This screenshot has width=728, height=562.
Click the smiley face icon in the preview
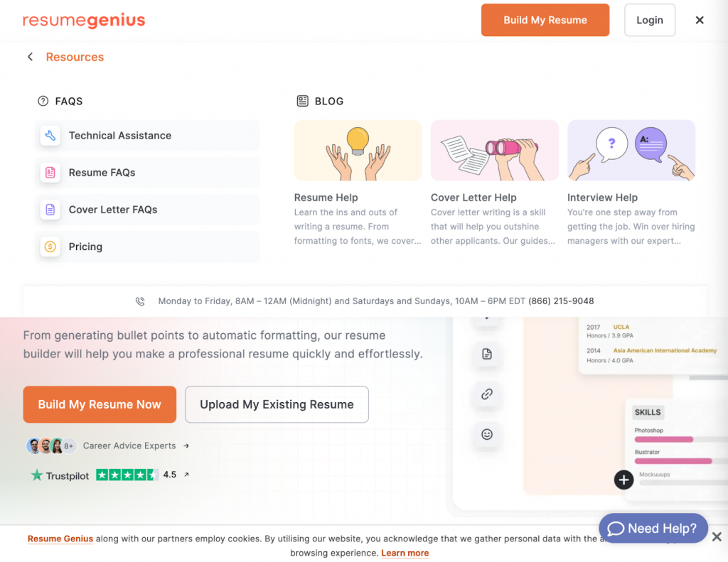pyautogui.click(x=487, y=434)
